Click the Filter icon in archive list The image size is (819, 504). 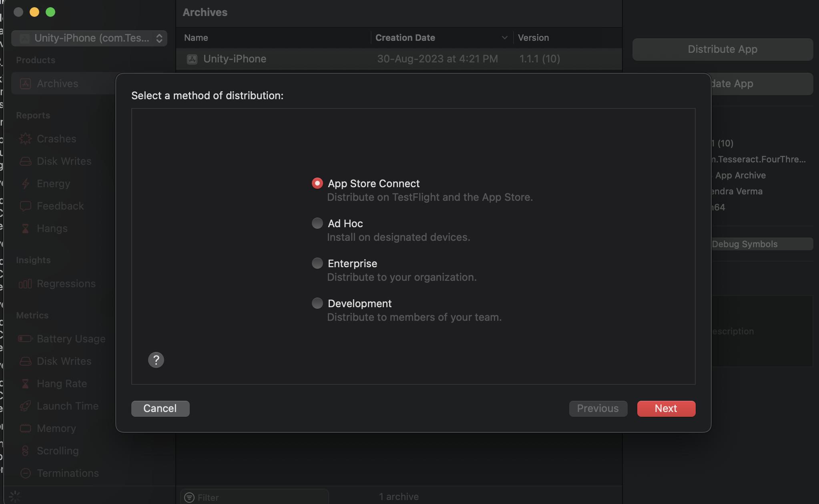(189, 497)
